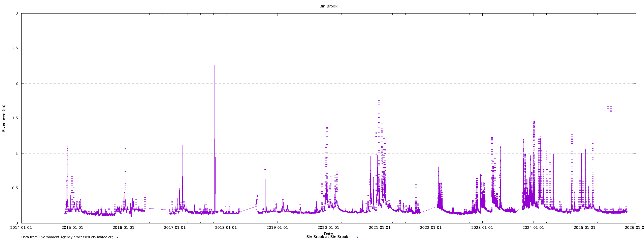Click the 'River level (m)' axis label
644x242 pixels.
click(x=3, y=118)
